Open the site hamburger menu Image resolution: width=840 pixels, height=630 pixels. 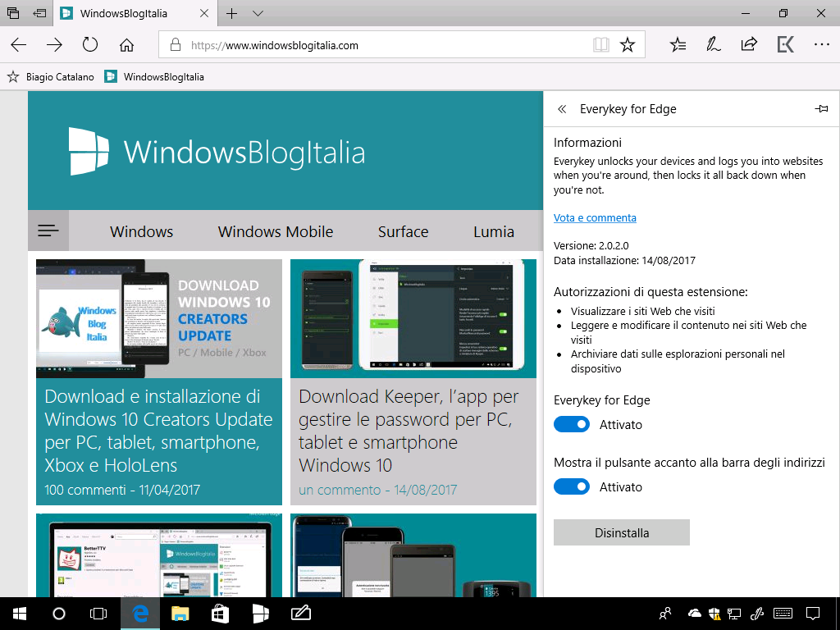tap(48, 231)
